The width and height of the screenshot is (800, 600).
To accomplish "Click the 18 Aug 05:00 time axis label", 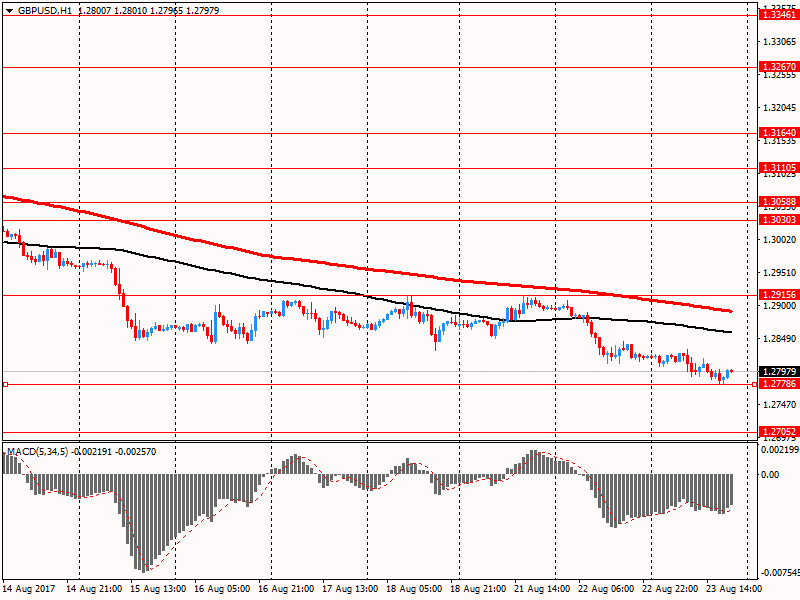I will [414, 589].
